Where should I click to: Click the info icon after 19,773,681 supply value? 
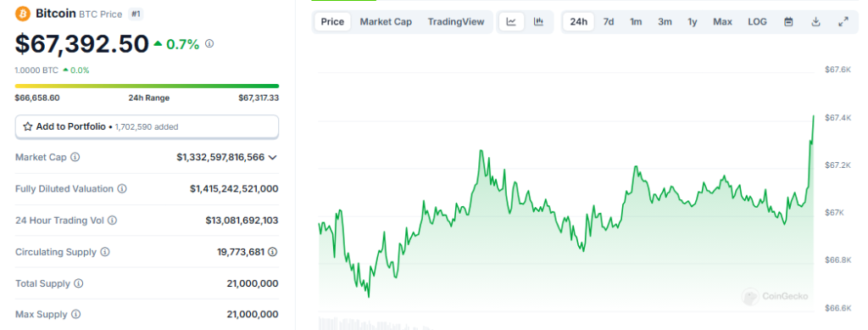(272, 252)
